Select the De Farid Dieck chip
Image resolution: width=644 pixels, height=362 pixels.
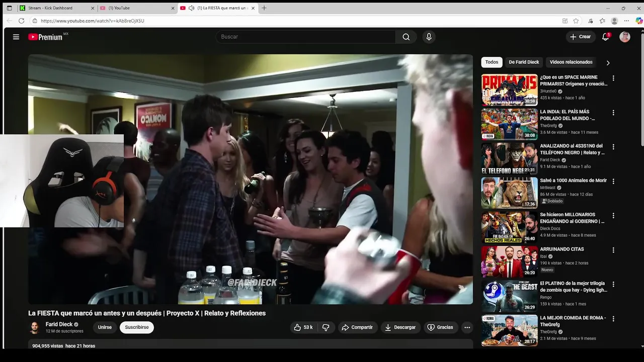pos(524,62)
